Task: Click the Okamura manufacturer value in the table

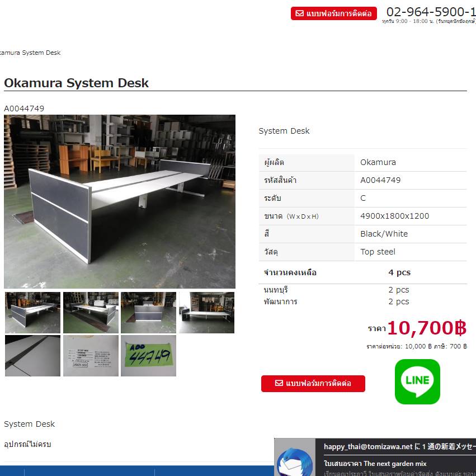Action: click(x=378, y=162)
